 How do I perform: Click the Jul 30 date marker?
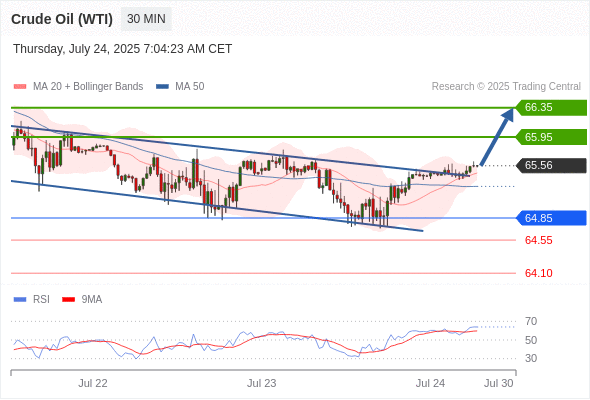click(499, 383)
